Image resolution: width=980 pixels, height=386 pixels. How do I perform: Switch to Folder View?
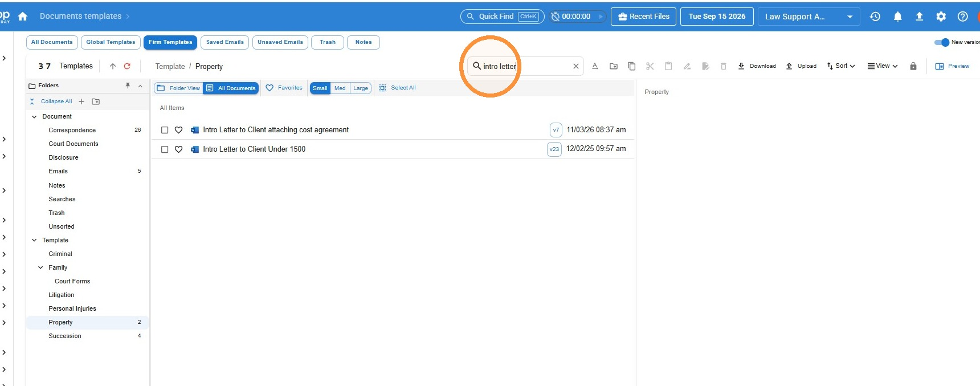178,88
